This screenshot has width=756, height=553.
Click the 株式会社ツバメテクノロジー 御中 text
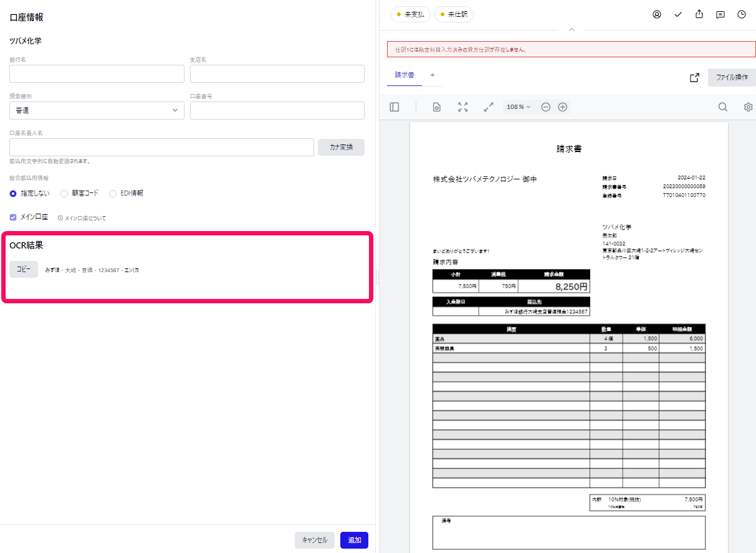485,179
